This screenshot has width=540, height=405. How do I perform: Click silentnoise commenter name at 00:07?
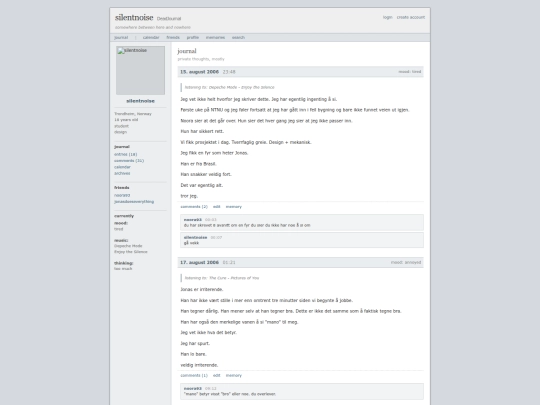click(196, 238)
